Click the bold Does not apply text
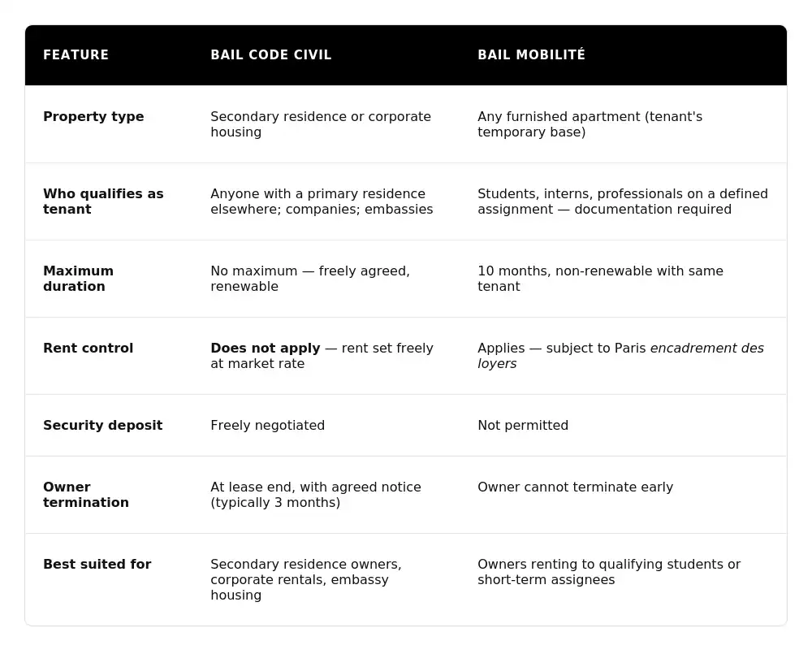Screen dimensions: 812x654 pyautogui.click(x=265, y=349)
